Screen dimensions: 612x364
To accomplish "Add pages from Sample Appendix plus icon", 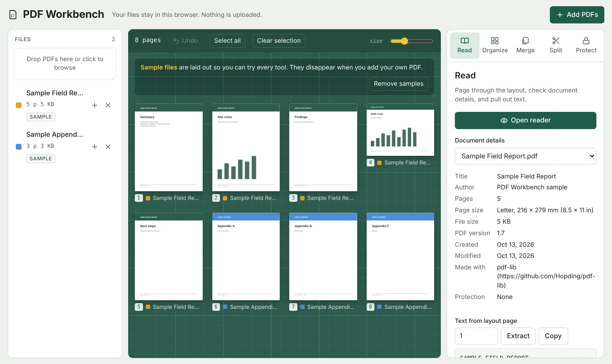I will pyautogui.click(x=95, y=147).
